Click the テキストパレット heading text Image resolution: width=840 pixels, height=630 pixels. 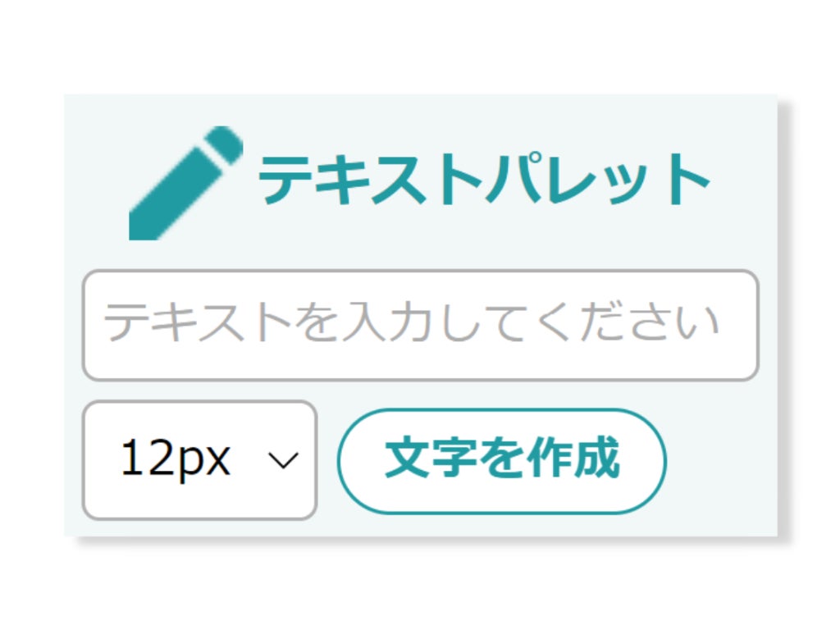pyautogui.click(x=484, y=180)
